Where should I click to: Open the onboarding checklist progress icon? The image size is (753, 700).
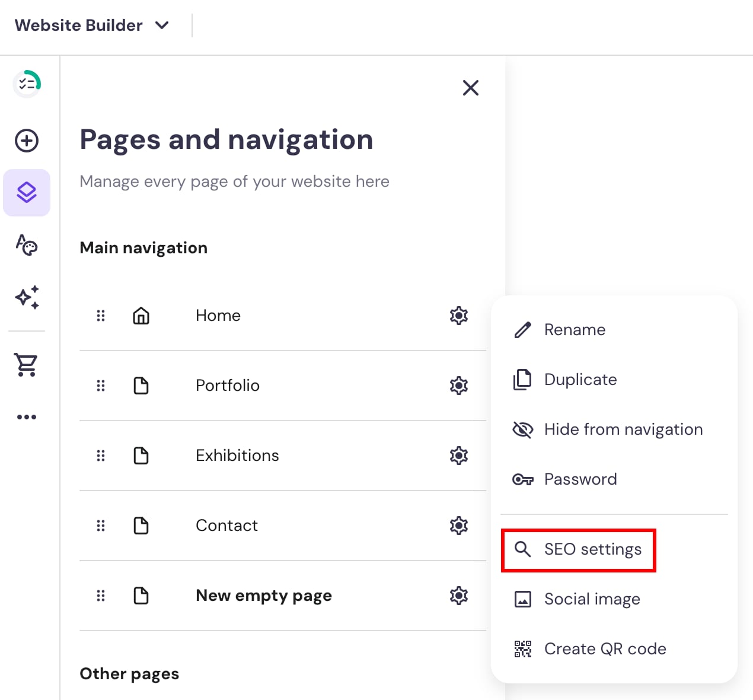pos(27,84)
